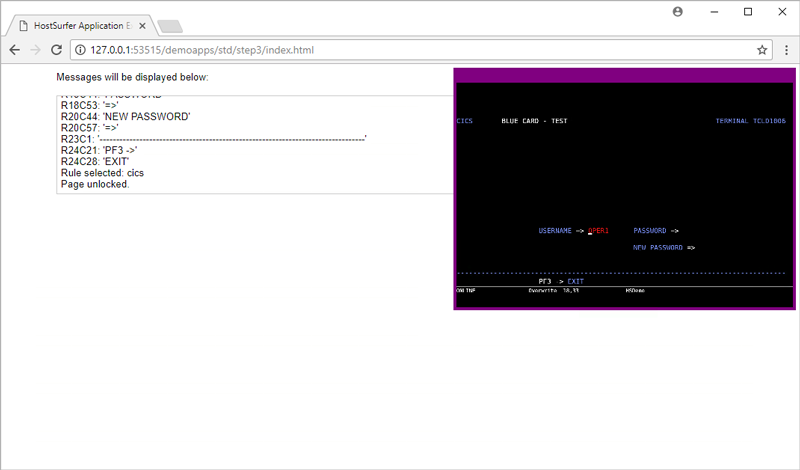Click the R24C21: 'PF3 ->' message line
800x470 pixels.
(x=99, y=151)
